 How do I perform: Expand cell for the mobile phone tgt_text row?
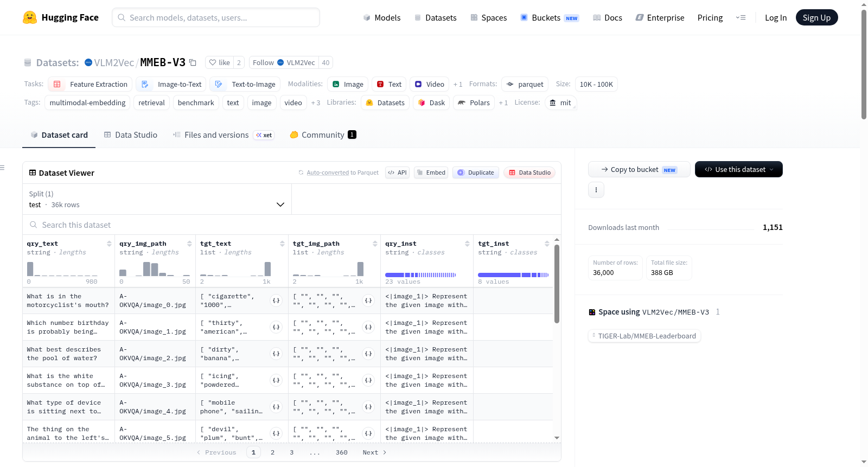tap(276, 407)
